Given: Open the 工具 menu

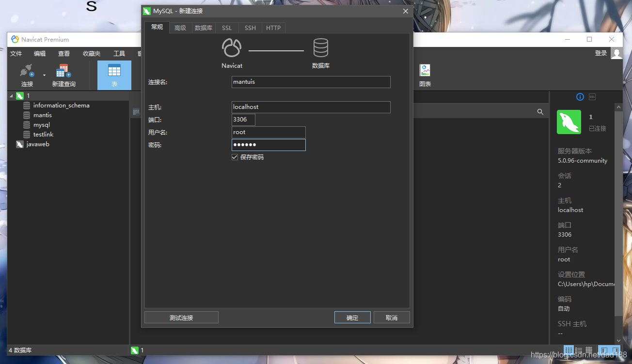Looking at the screenshot, I should point(119,54).
